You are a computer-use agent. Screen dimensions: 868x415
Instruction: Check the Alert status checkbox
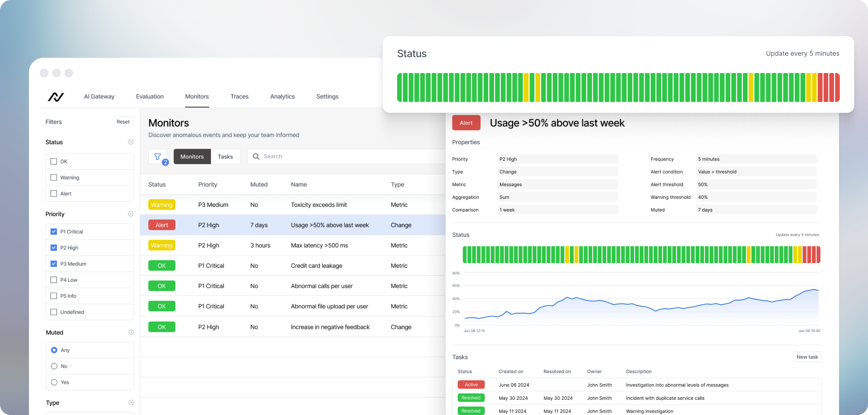coord(54,194)
